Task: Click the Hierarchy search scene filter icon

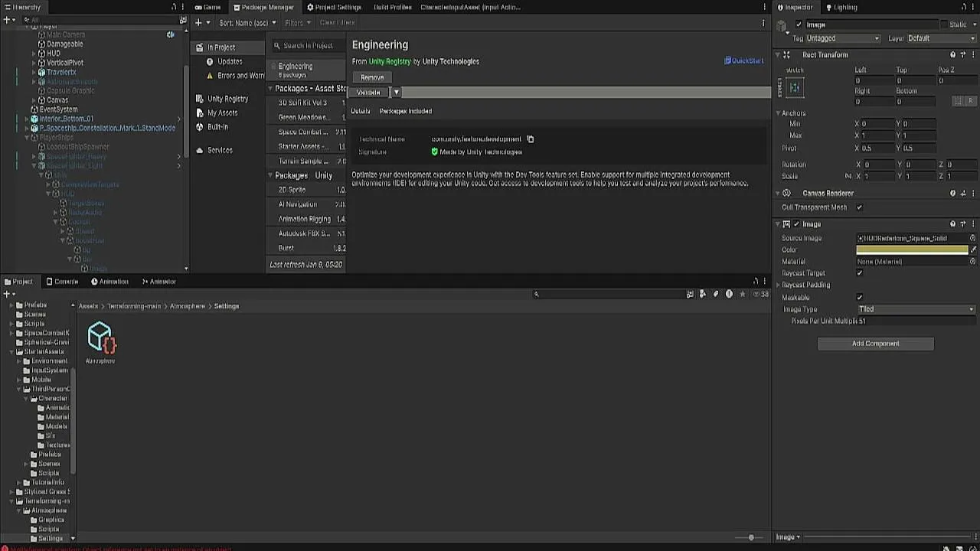Action: point(182,20)
